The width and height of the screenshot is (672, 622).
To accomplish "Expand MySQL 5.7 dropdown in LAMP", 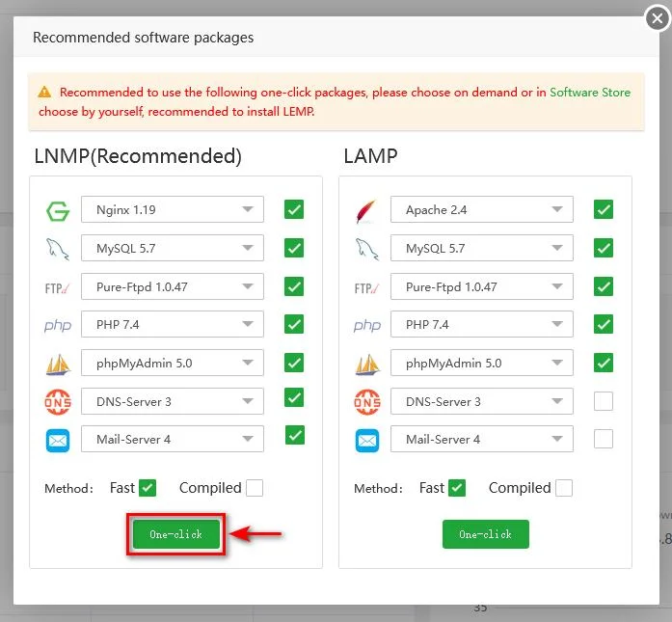I will click(x=482, y=248).
